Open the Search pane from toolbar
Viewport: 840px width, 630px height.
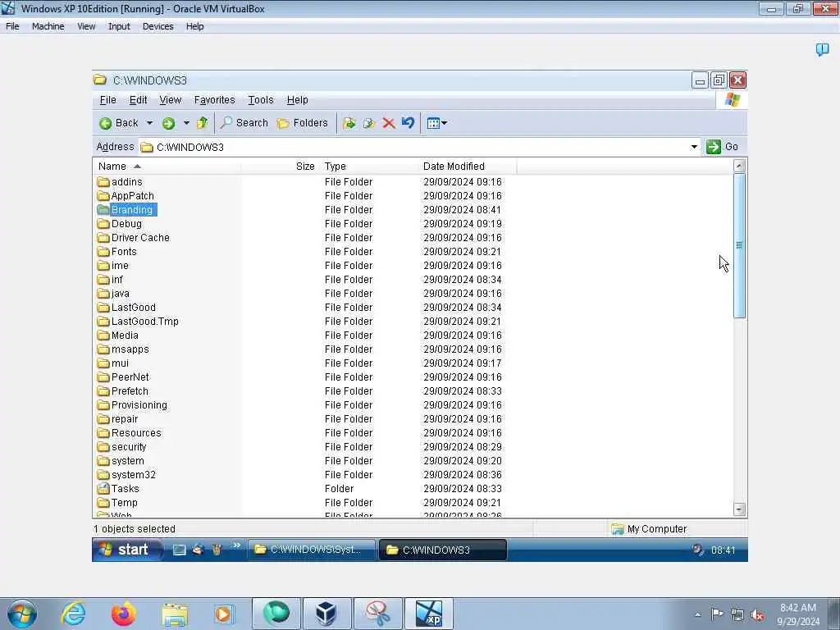(x=244, y=123)
